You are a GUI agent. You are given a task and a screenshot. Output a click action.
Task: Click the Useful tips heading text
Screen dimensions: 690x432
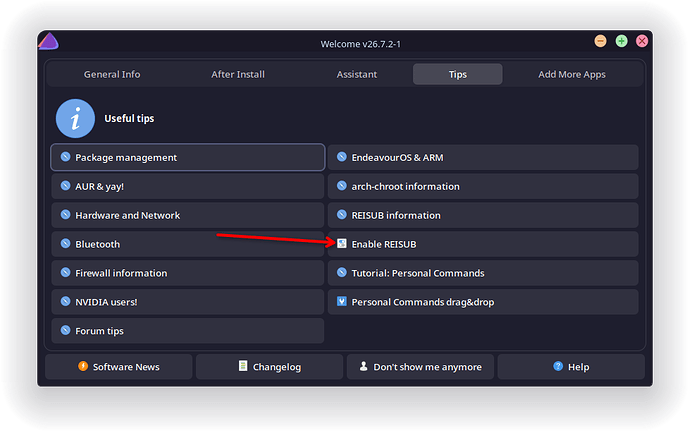tap(129, 118)
